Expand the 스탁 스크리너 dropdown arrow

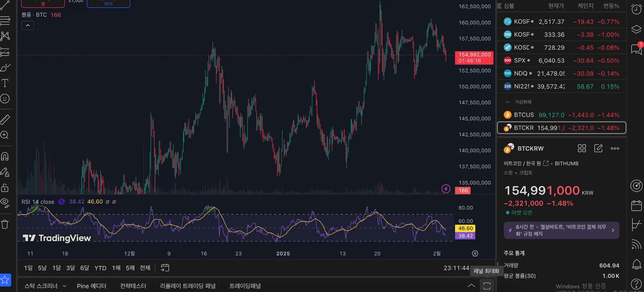pyautogui.click(x=65, y=286)
